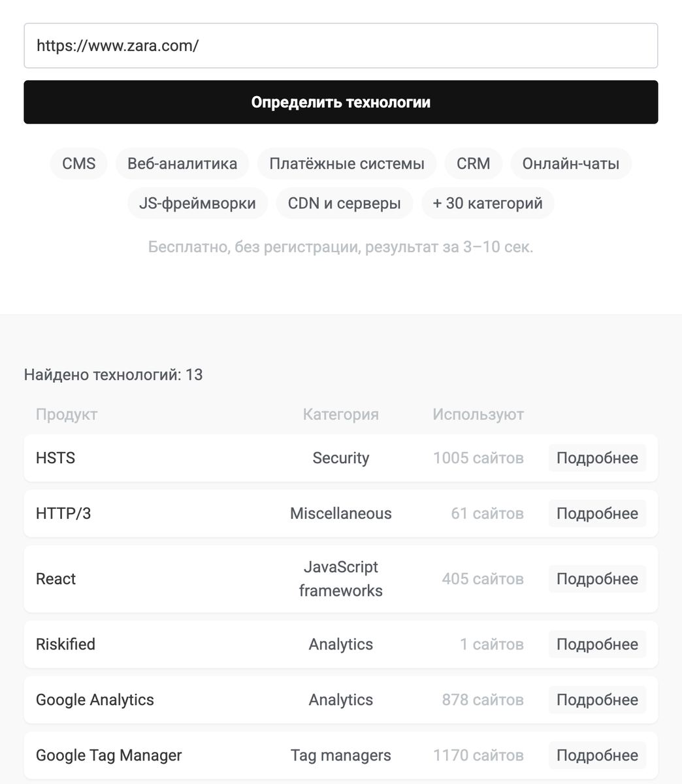Screen dimensions: 682x784
Task: Click the Используют column header
Action: (478, 414)
